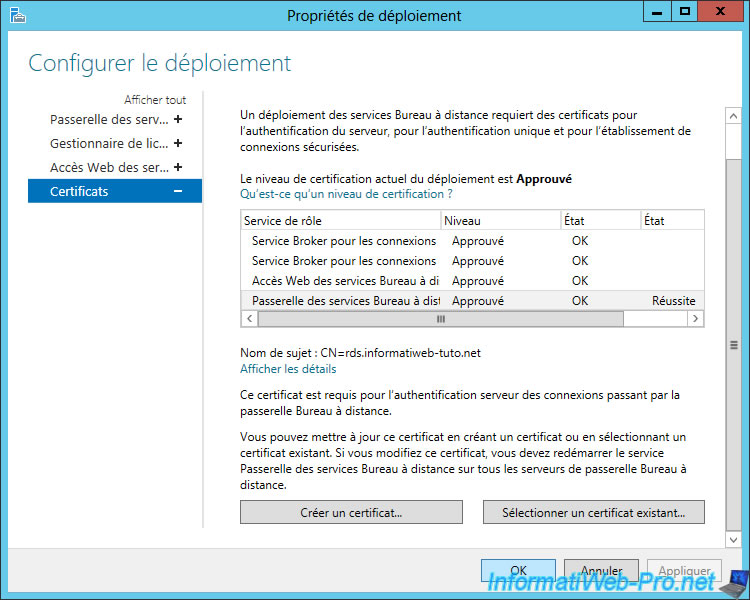Viewport: 750px width, 600px height.
Task: Collapse the Certificats section
Action: click(178, 191)
